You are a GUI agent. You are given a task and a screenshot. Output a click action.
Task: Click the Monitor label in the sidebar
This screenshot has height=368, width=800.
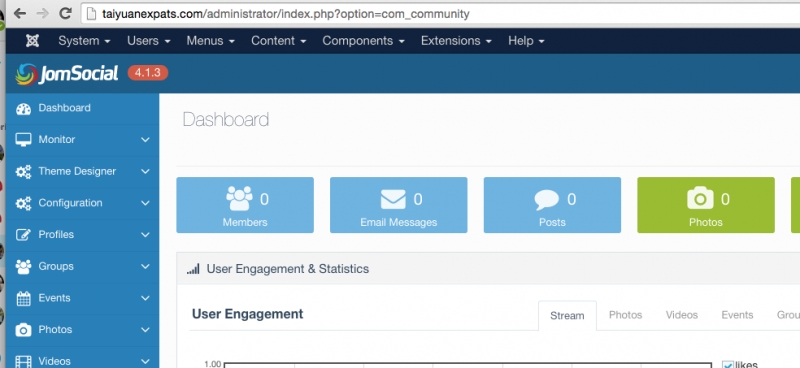[57, 139]
